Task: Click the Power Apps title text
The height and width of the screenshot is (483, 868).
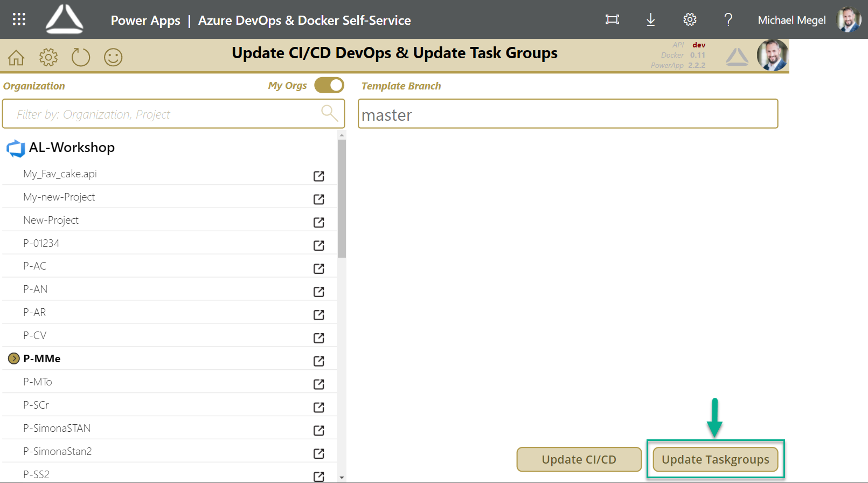Action: pyautogui.click(x=145, y=20)
